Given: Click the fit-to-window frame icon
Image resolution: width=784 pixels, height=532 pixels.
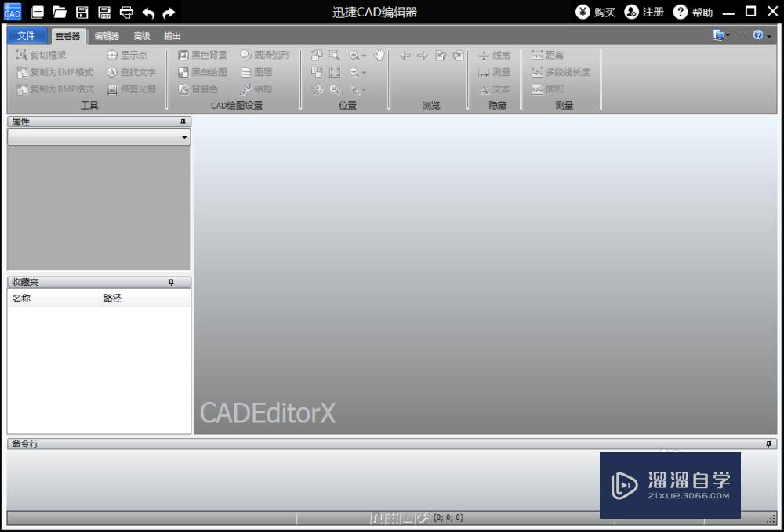Looking at the screenshot, I should click(x=335, y=72).
